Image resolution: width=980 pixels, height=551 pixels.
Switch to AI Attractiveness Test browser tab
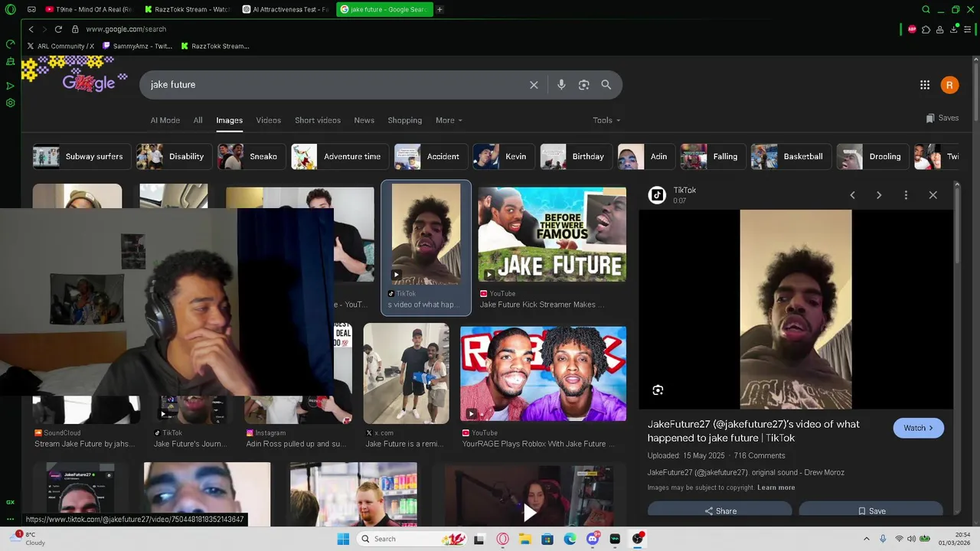[x=285, y=9]
